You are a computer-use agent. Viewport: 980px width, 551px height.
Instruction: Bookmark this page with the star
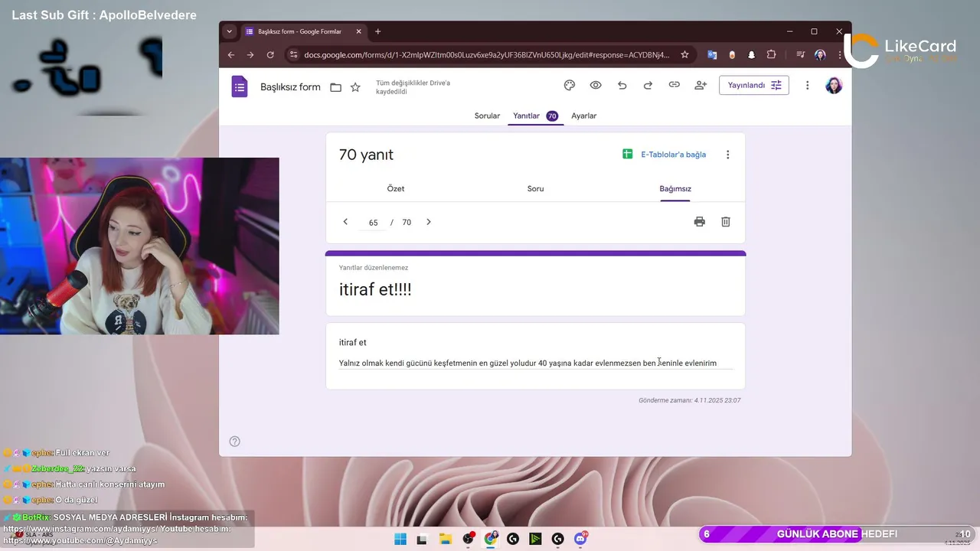(x=684, y=55)
